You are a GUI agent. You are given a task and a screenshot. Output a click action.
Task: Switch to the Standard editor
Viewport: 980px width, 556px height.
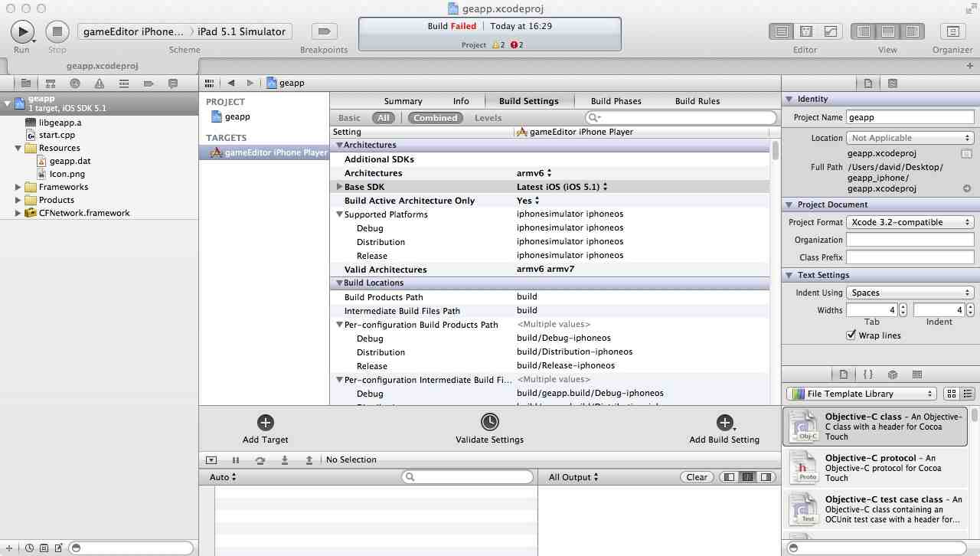(x=782, y=31)
